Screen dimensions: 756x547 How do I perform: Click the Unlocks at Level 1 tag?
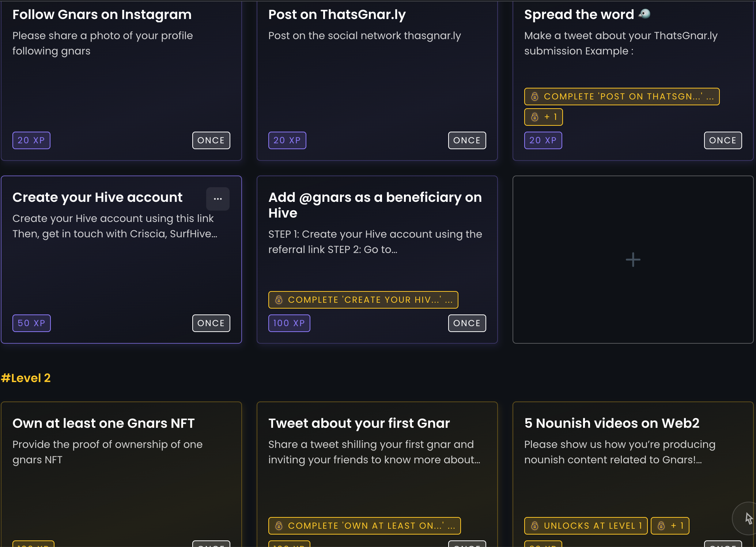tap(586, 526)
